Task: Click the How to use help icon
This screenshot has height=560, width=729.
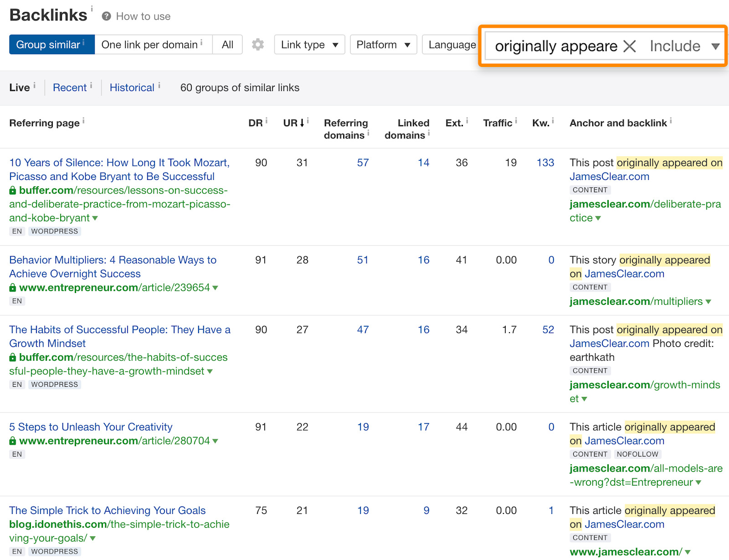Action: [106, 16]
